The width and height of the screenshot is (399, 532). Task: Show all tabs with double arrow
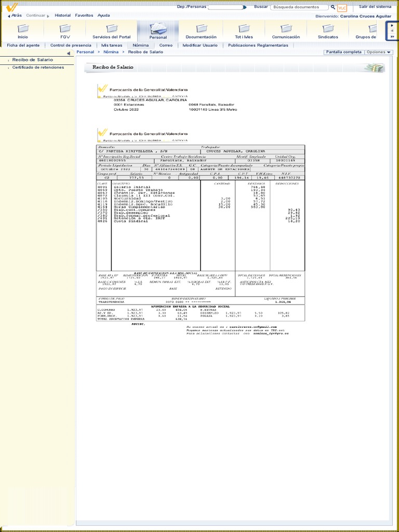(x=392, y=37)
